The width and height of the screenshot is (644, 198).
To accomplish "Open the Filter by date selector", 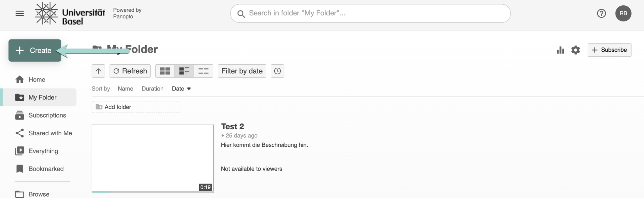I will [242, 71].
